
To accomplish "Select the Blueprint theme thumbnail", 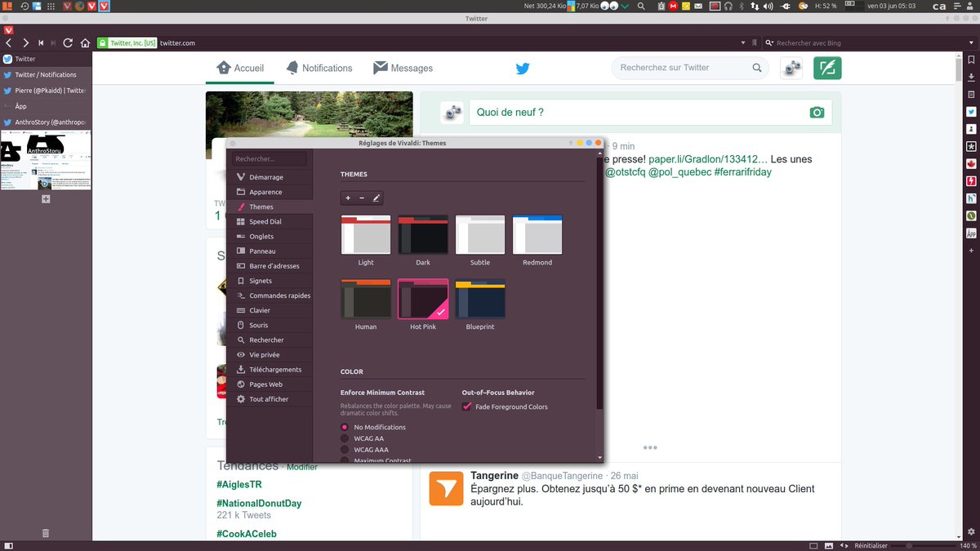I will point(480,299).
